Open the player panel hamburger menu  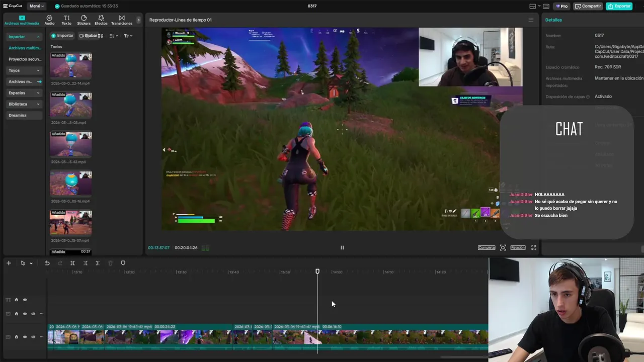click(530, 20)
